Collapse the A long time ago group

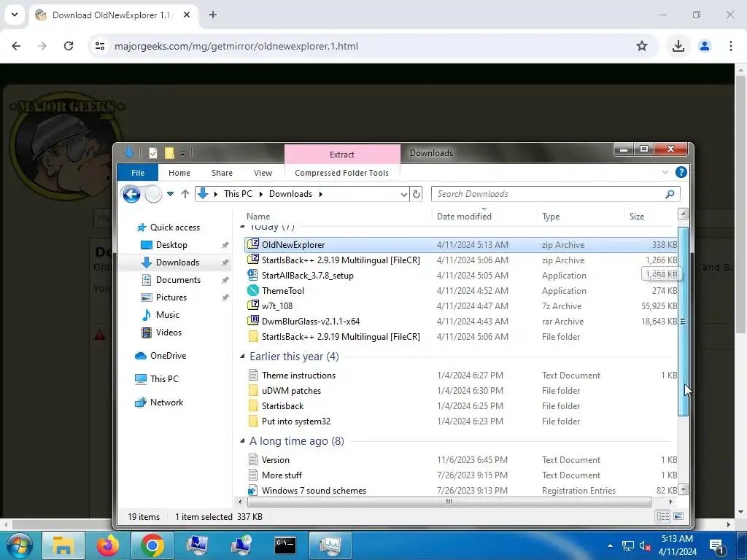point(242,441)
